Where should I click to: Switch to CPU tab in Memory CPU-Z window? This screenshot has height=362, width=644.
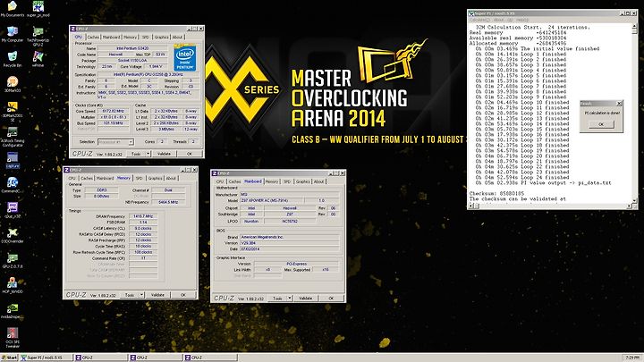(x=72, y=178)
